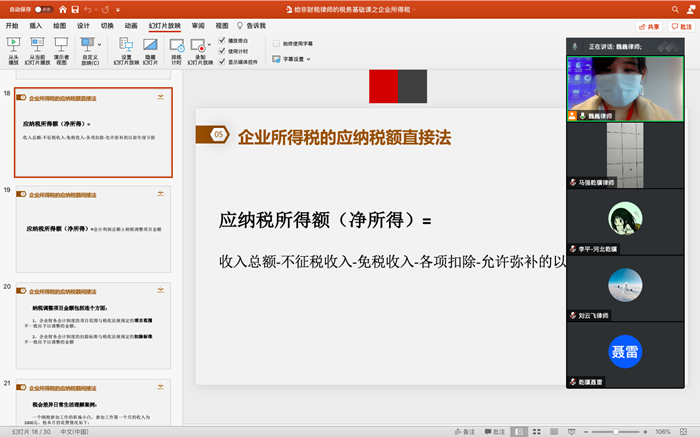Click 李平-河北乾骥 participant avatar
The width and height of the screenshot is (700, 437).
click(x=625, y=218)
